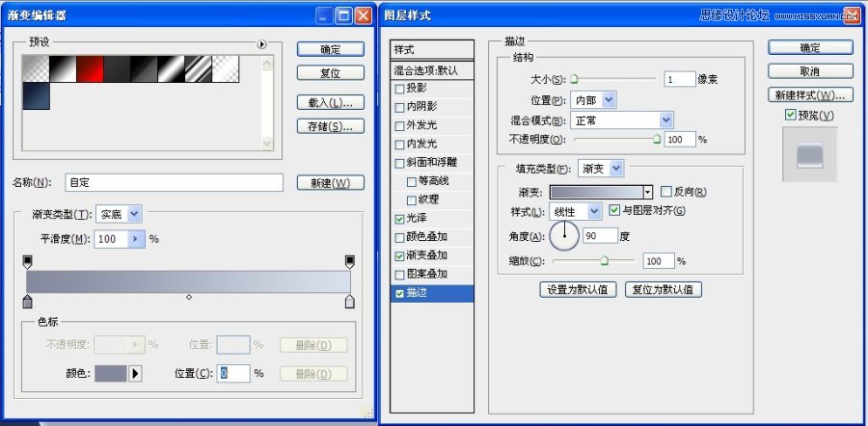Open the stroke gradient picker dropdown arrow
The image size is (868, 426).
[x=647, y=193]
